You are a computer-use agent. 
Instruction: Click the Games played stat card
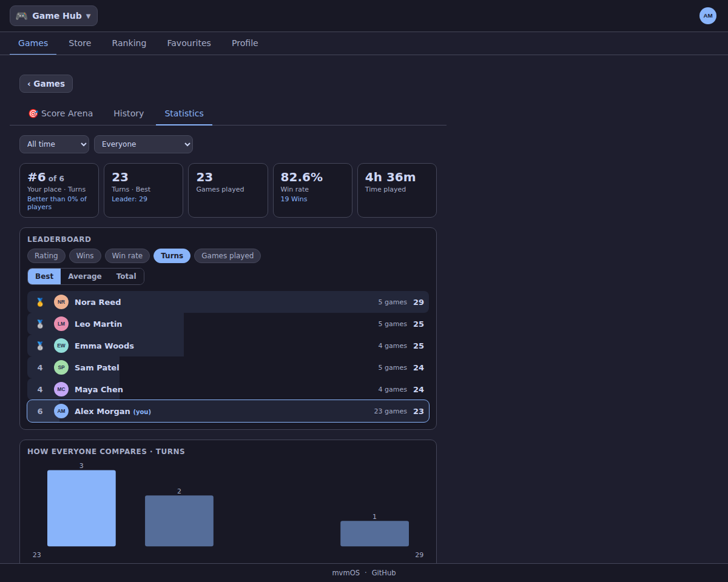pos(228,190)
